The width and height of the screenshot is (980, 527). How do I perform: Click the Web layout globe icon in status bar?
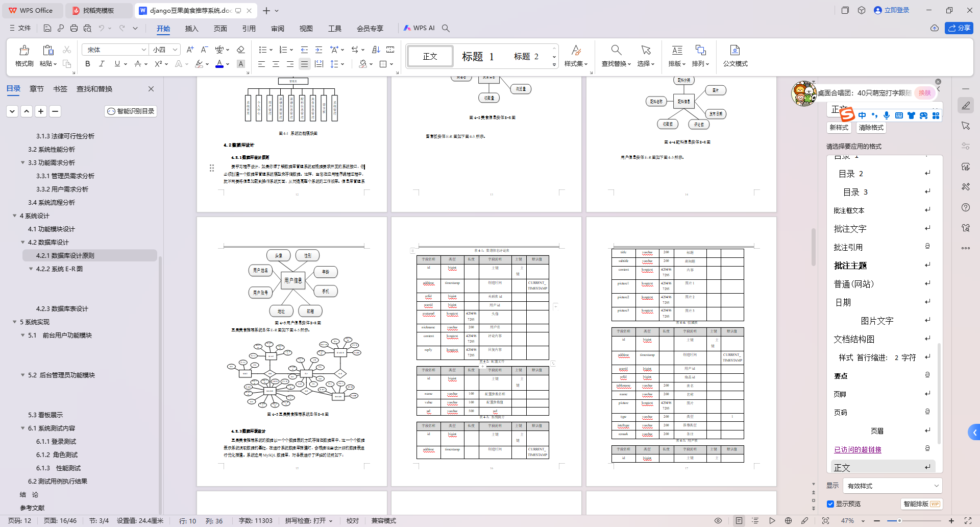788,521
